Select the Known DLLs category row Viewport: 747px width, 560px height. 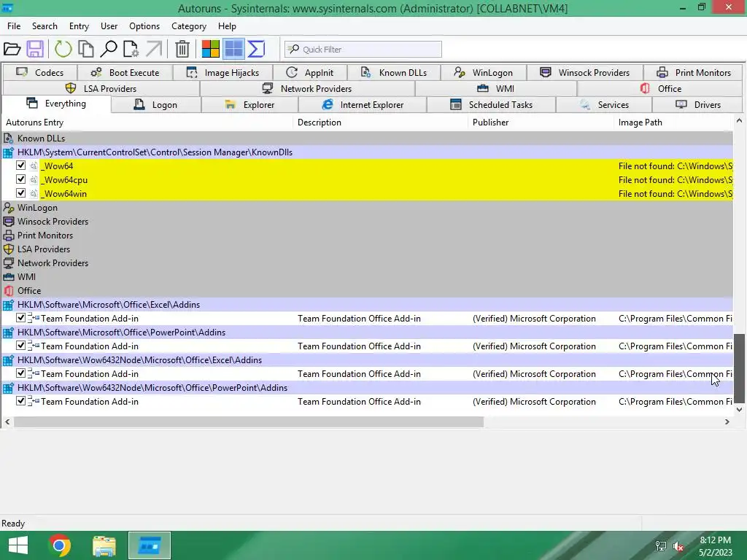(x=367, y=138)
